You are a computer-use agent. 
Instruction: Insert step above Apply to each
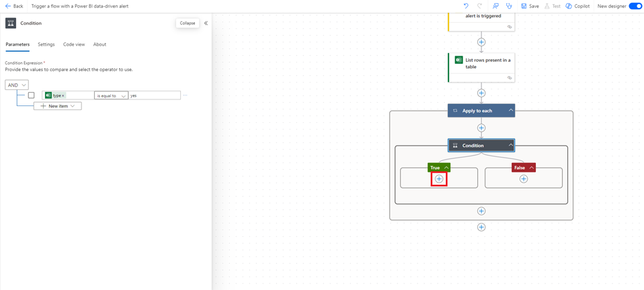[481, 93]
